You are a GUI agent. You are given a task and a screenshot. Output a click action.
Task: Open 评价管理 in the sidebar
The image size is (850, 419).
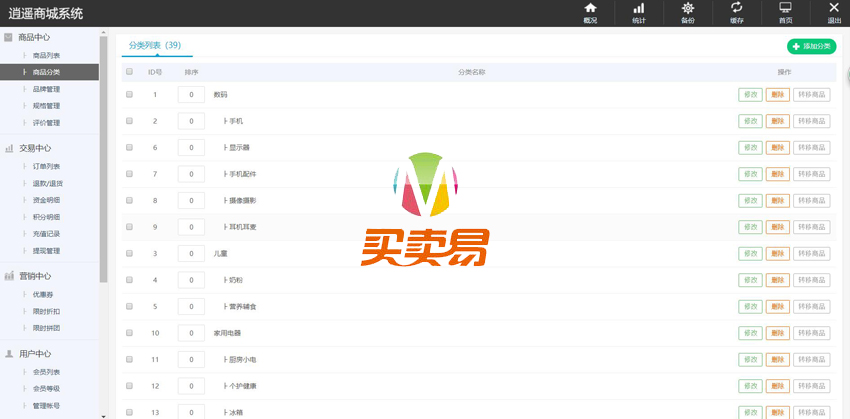click(46, 123)
